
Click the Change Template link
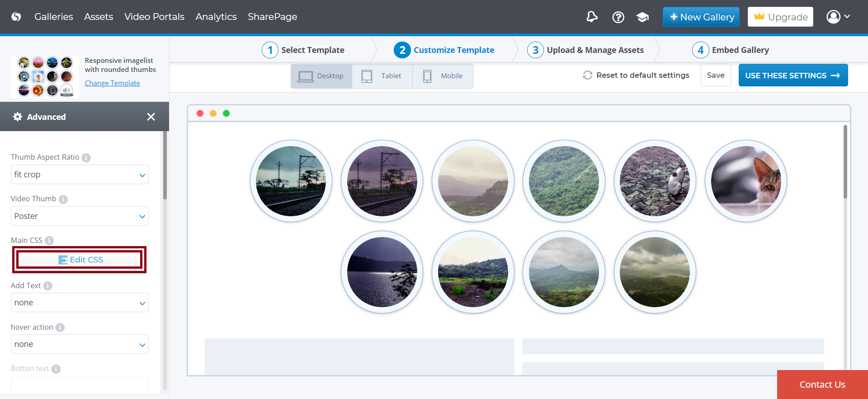tap(112, 83)
